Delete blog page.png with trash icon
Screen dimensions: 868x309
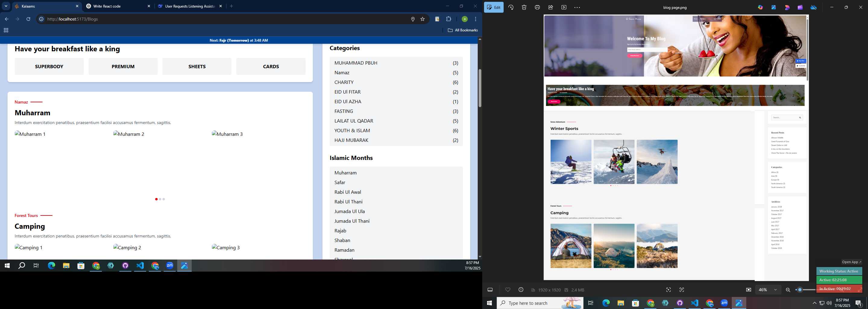(x=524, y=8)
